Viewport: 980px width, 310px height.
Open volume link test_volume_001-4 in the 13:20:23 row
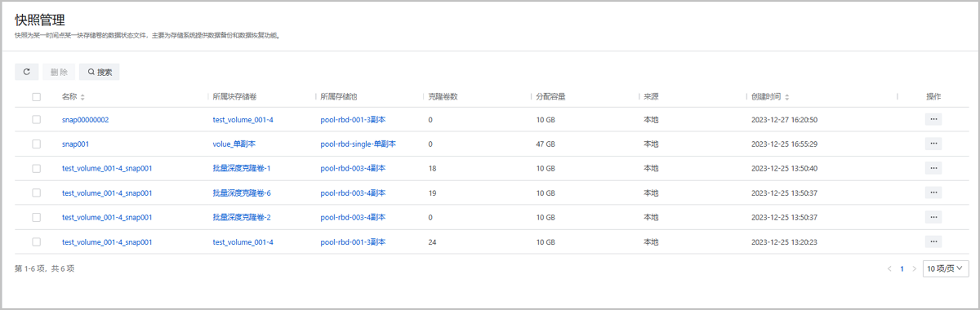[243, 242]
